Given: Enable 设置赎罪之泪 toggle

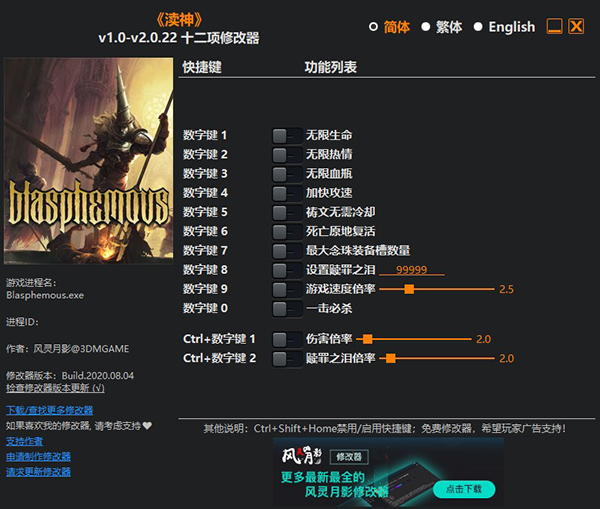Looking at the screenshot, I should [287, 270].
